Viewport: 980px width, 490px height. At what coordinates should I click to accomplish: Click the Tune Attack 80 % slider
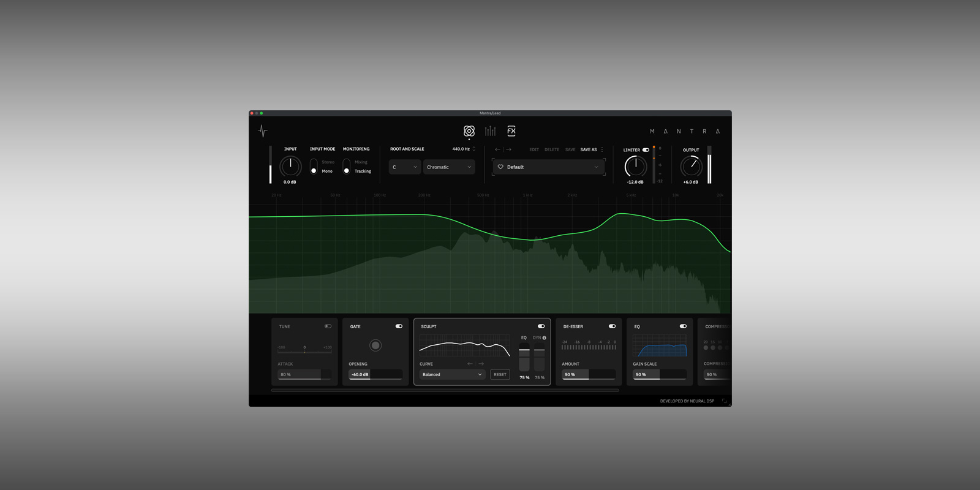pos(304,374)
